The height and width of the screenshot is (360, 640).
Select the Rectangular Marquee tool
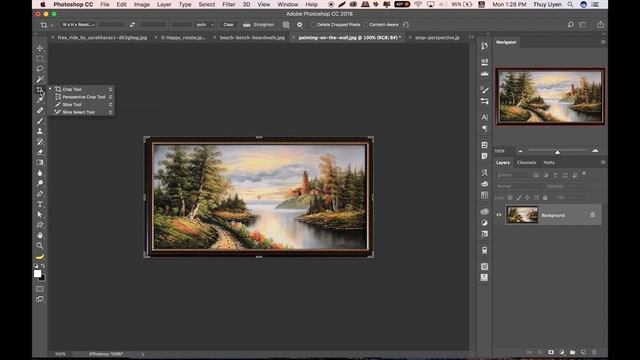(40, 58)
